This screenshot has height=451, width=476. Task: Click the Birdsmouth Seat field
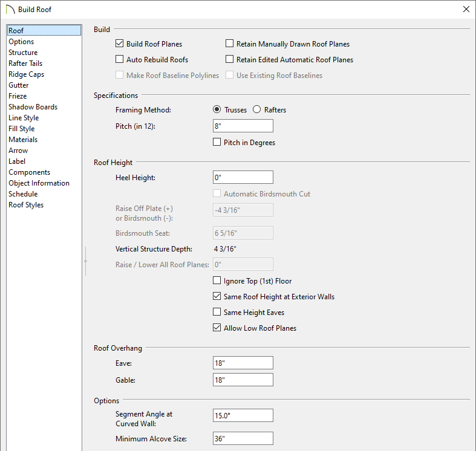(x=243, y=233)
